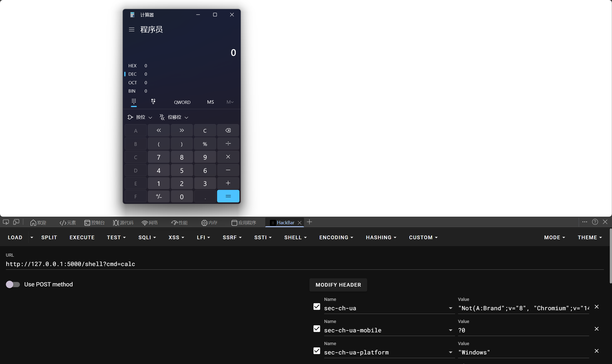Open the DevTools more options ellipsis
Screen dimensions: 612x364
585,222
